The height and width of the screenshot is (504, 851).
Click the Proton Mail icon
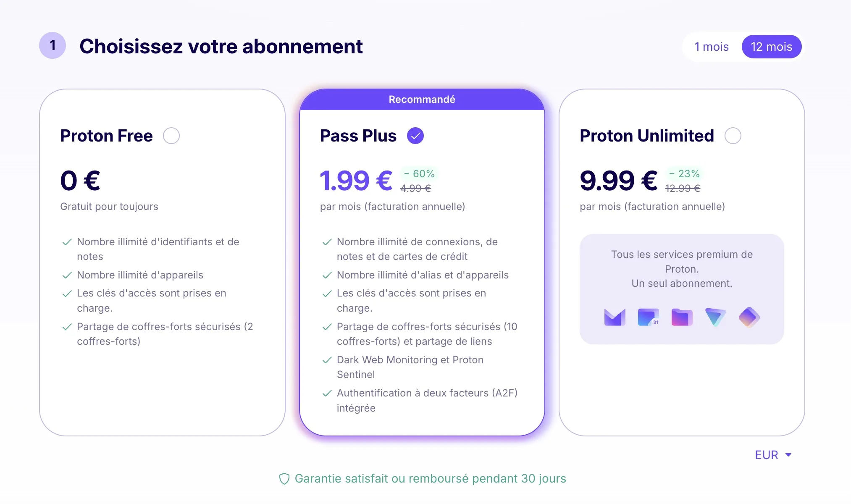615,317
